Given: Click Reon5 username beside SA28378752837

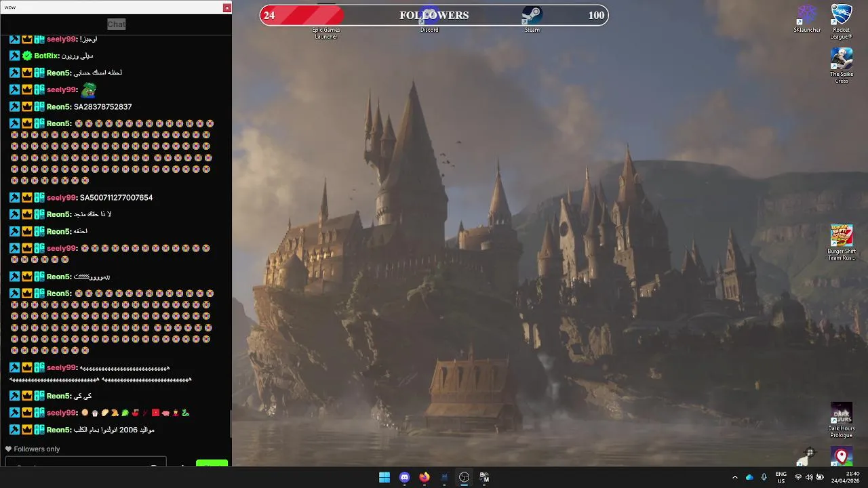Looking at the screenshot, I should click(x=58, y=106).
